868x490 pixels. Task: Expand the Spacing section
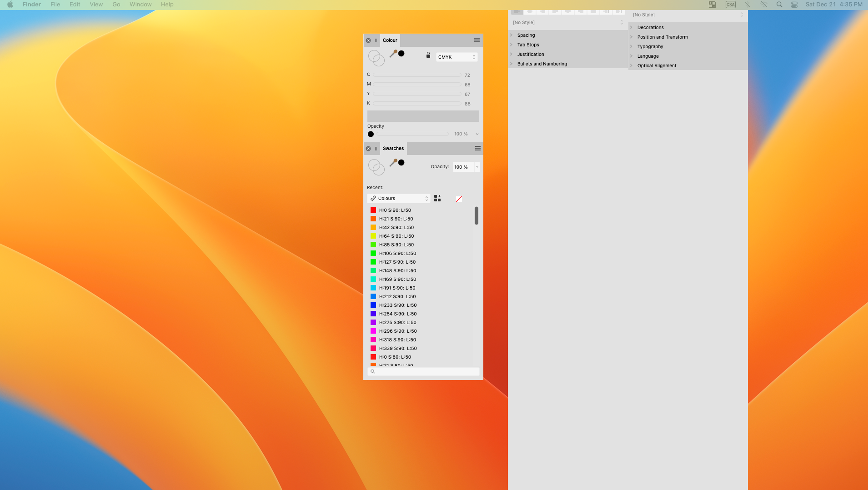(567, 35)
